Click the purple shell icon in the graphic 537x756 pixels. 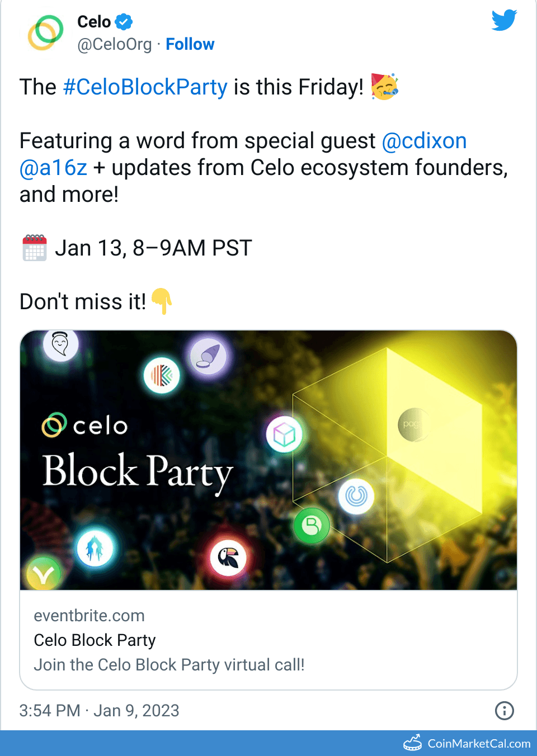pyautogui.click(x=209, y=356)
